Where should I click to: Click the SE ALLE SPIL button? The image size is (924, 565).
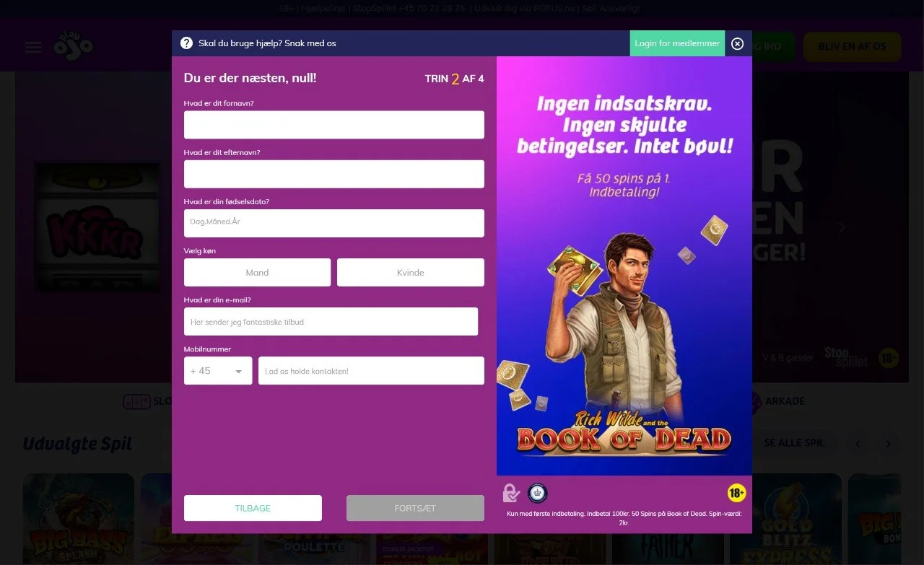pyautogui.click(x=794, y=443)
